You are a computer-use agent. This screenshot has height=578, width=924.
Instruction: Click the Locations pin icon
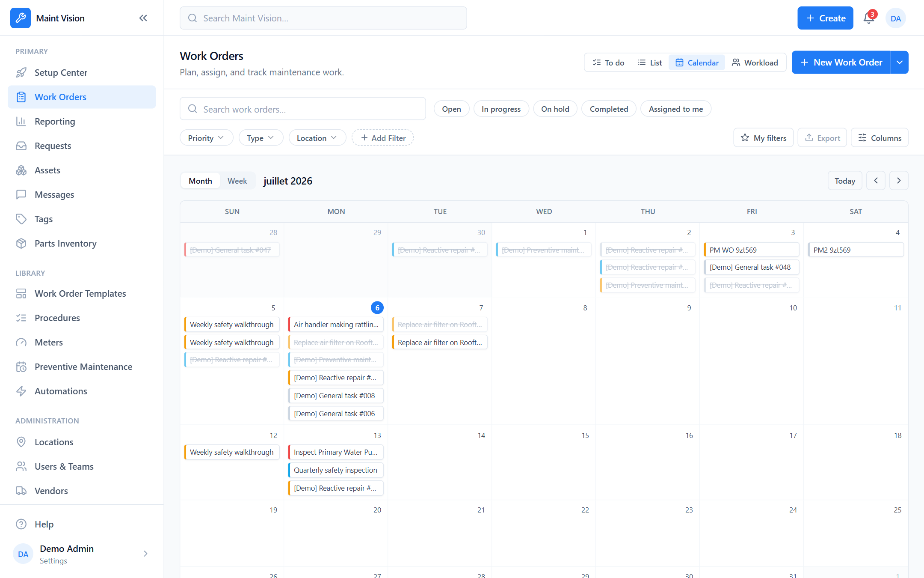tap(21, 442)
